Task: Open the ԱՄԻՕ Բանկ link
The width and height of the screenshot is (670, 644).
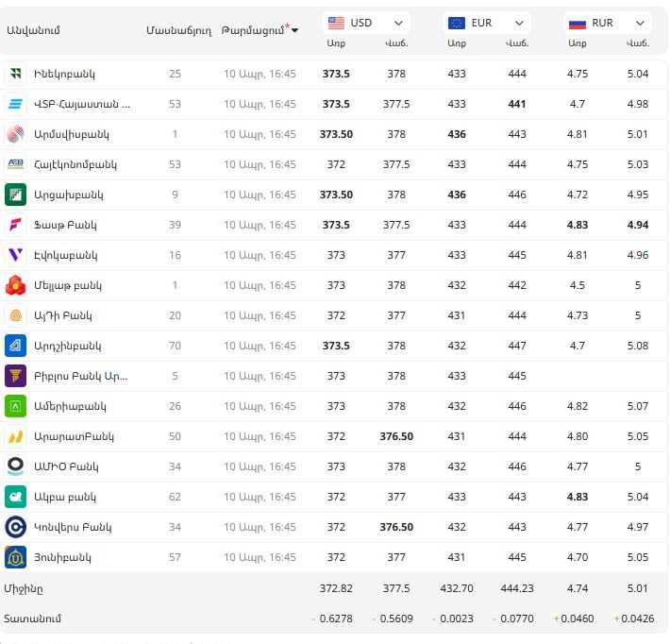Action: (x=66, y=466)
